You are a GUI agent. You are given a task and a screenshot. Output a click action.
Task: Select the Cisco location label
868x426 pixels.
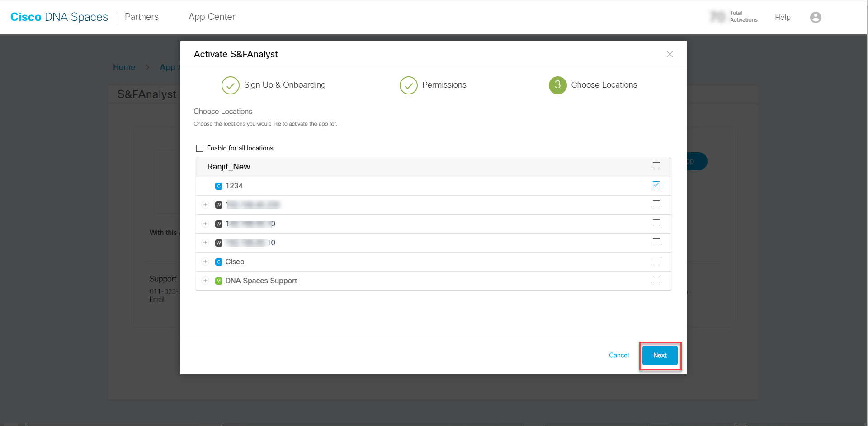235,262
